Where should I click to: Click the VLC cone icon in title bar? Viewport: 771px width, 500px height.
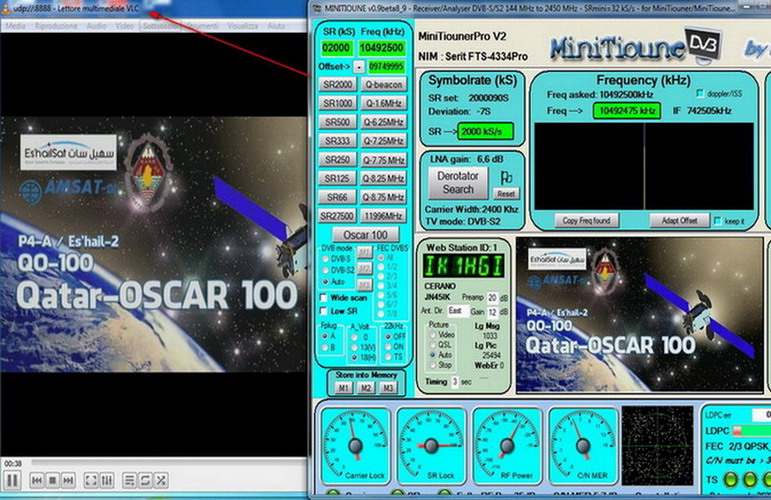6,8
